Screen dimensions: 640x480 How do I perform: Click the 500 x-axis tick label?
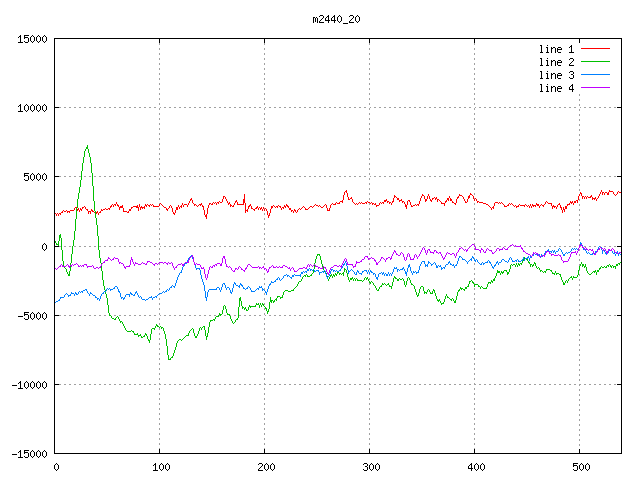click(579, 467)
